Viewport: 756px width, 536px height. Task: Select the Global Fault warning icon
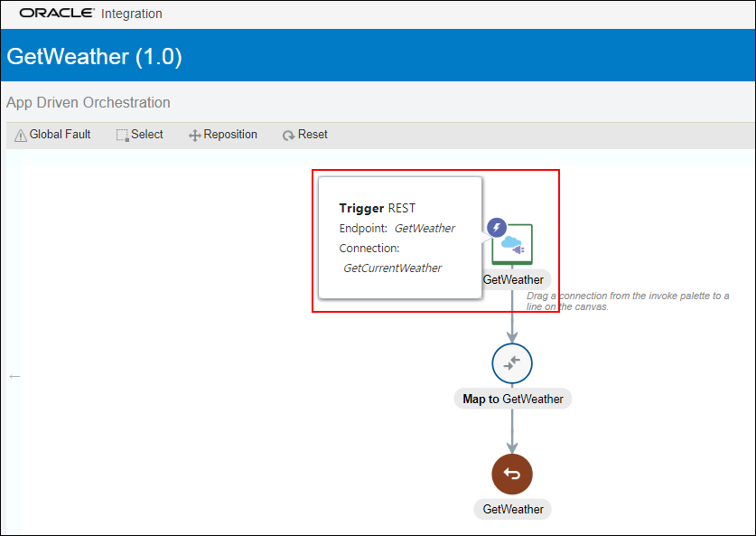(x=19, y=134)
